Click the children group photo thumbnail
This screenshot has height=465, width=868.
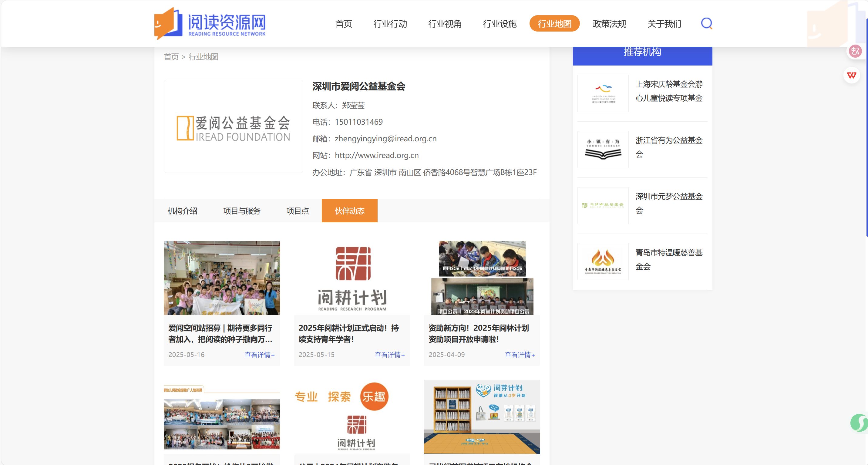coord(222,278)
